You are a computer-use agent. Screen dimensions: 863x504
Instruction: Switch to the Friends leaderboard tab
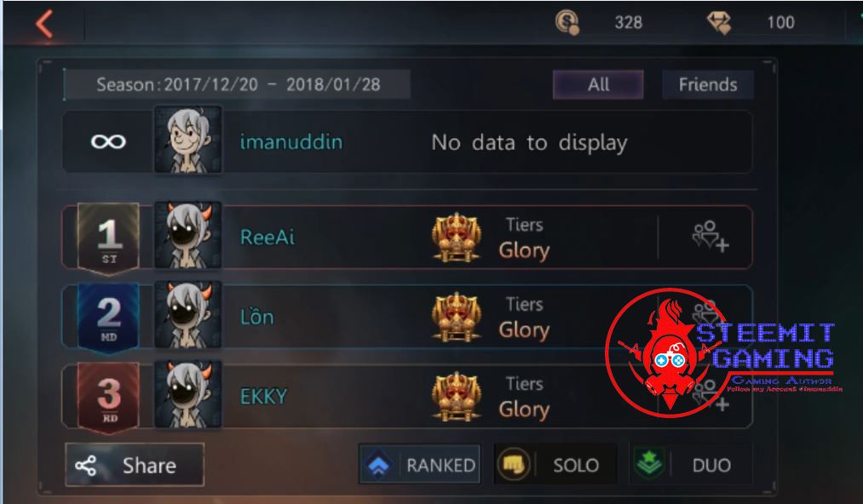pyautogui.click(x=708, y=85)
